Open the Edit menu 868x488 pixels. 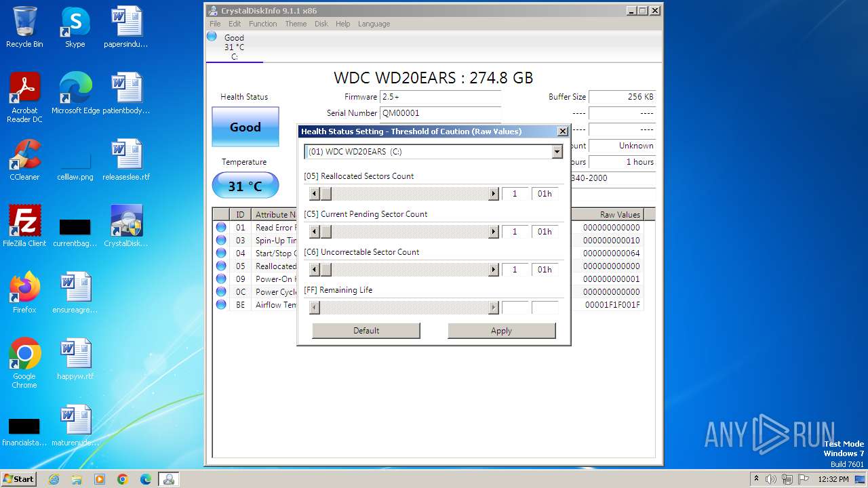coord(235,24)
